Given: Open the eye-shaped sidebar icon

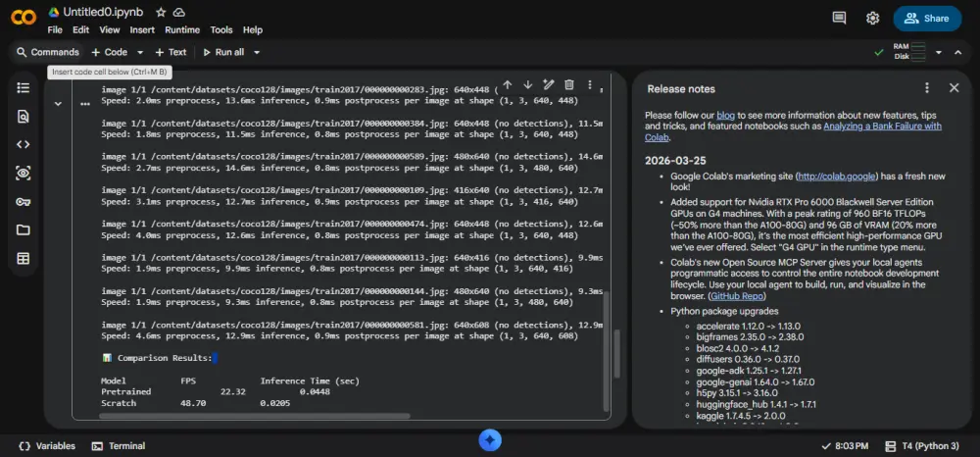Looking at the screenshot, I should tap(24, 174).
